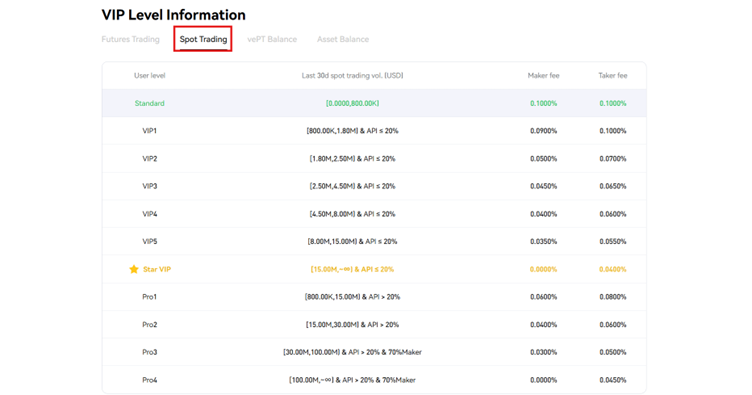Viewport: 752px width, 395px height.
Task: Click the VIP1 taker fee 0.1000%
Action: (613, 131)
